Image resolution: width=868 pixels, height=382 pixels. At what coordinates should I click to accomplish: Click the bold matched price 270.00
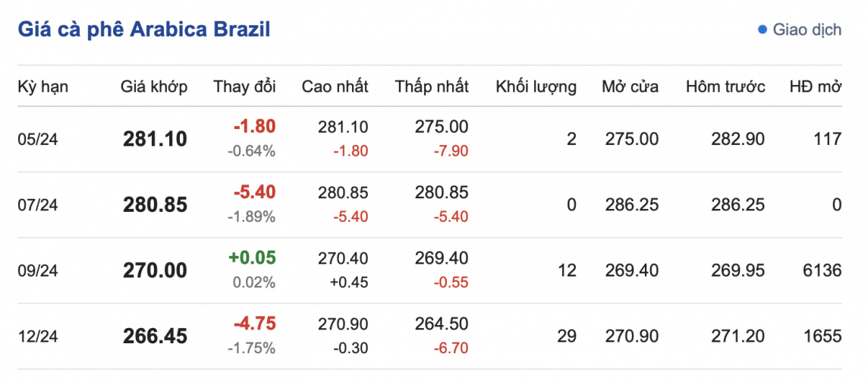click(155, 270)
